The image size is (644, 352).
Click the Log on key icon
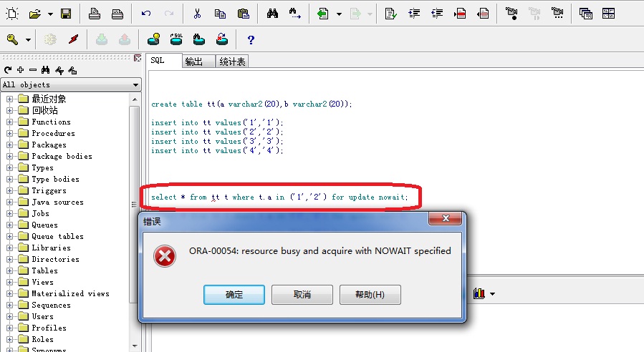coord(12,40)
